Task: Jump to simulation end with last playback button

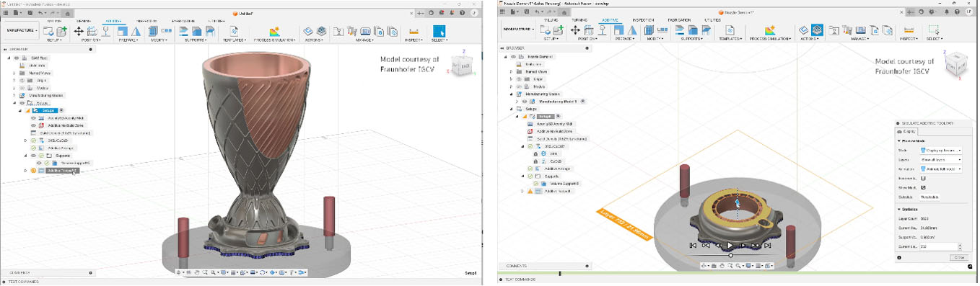Action: click(x=768, y=245)
